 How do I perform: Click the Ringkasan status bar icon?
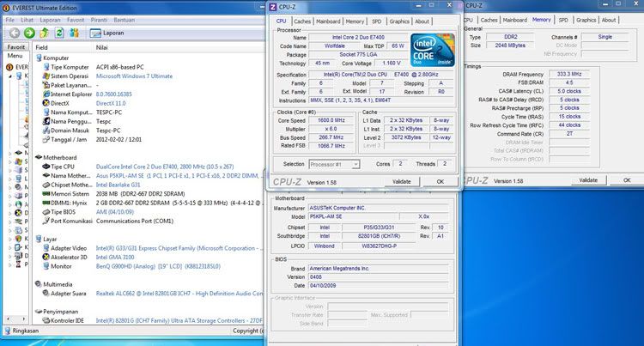pyautogui.click(x=8, y=331)
